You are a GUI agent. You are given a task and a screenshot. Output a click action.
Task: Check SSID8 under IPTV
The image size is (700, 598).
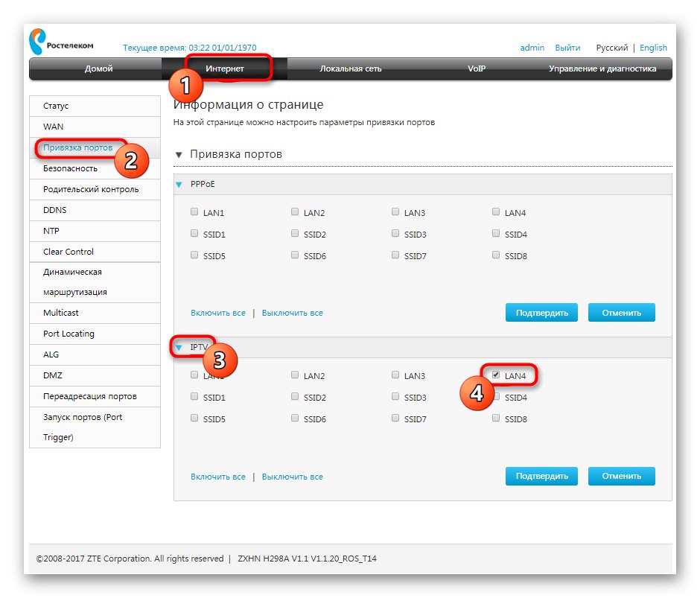click(495, 418)
